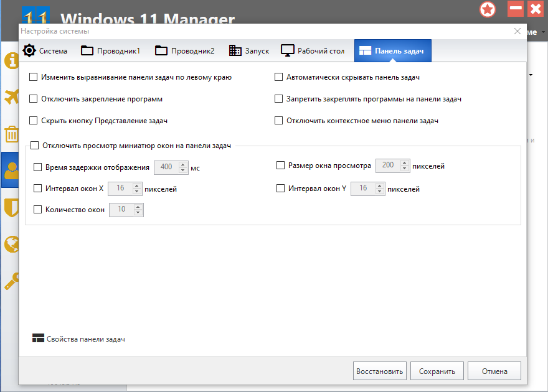Viewport: 548px width, 392px height.
Task: Open the Запуск tab
Action: 249,51
